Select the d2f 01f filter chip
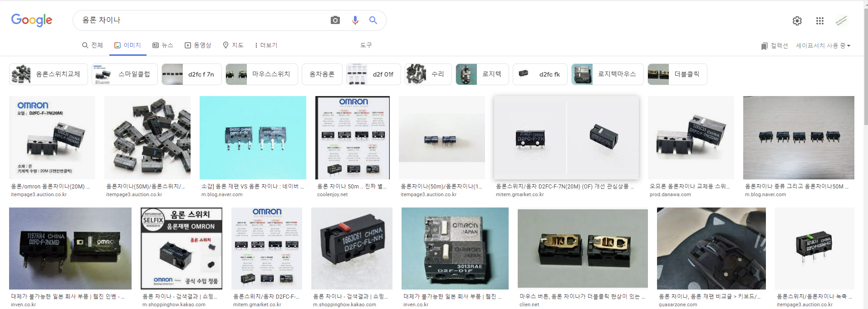Viewport: 868px width, 309px height. point(373,74)
